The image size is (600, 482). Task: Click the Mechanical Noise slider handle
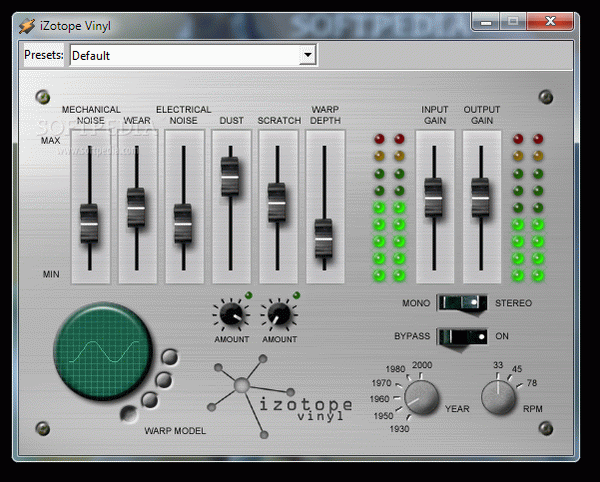[x=89, y=224]
